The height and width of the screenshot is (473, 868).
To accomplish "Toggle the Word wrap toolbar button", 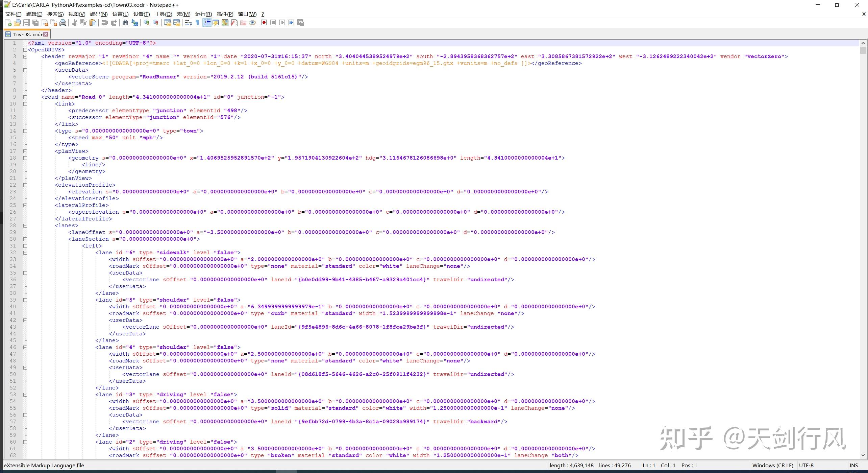I will pyautogui.click(x=189, y=23).
